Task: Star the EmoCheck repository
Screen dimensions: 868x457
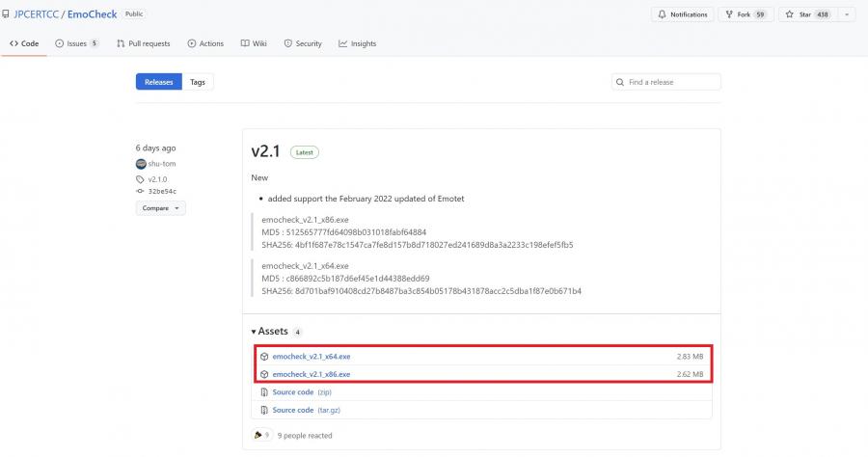Action: pos(808,14)
